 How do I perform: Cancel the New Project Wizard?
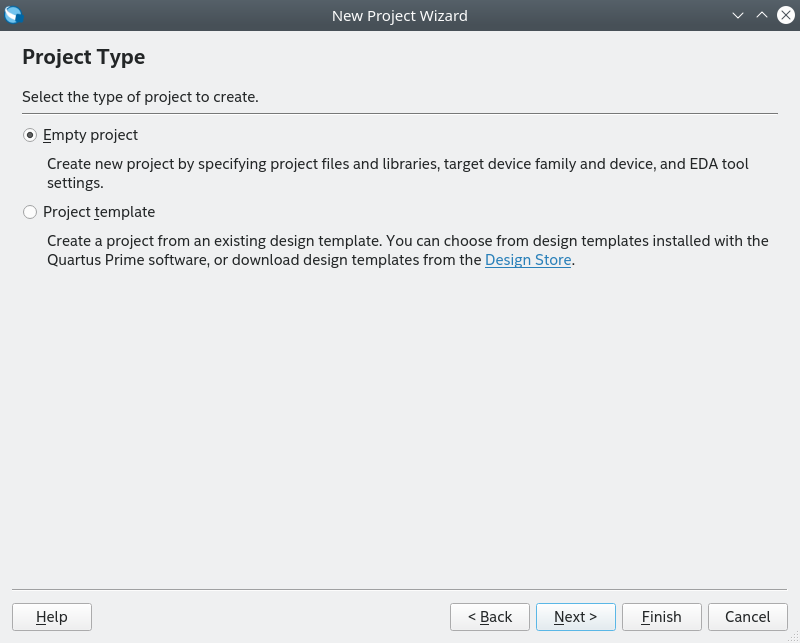point(747,617)
